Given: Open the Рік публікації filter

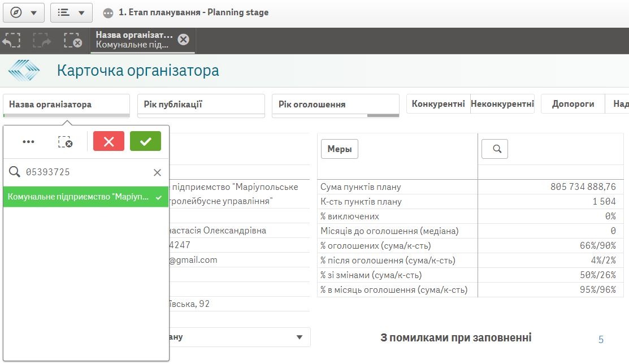Looking at the screenshot, I should click(x=201, y=105).
